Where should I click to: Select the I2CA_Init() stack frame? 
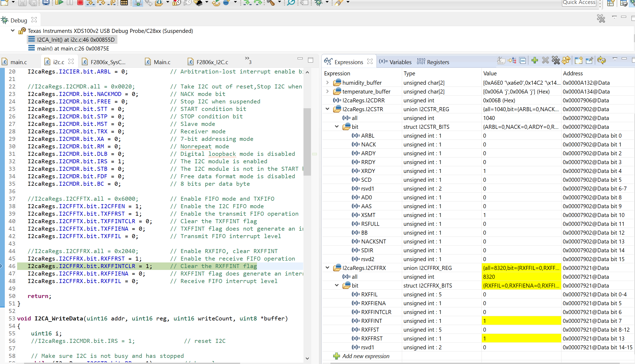[x=72, y=40]
